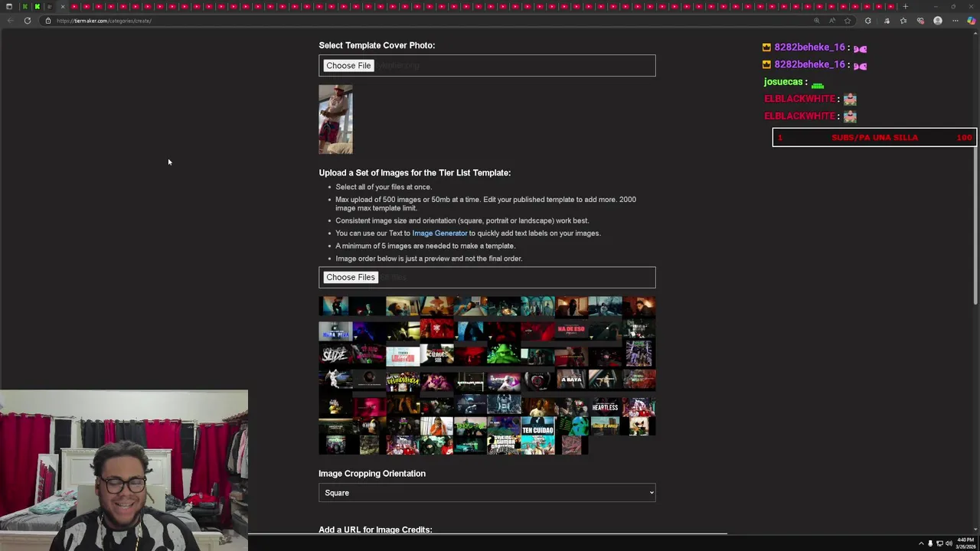
Task: Open the Settings and more ellipsis menu
Action: (955, 21)
